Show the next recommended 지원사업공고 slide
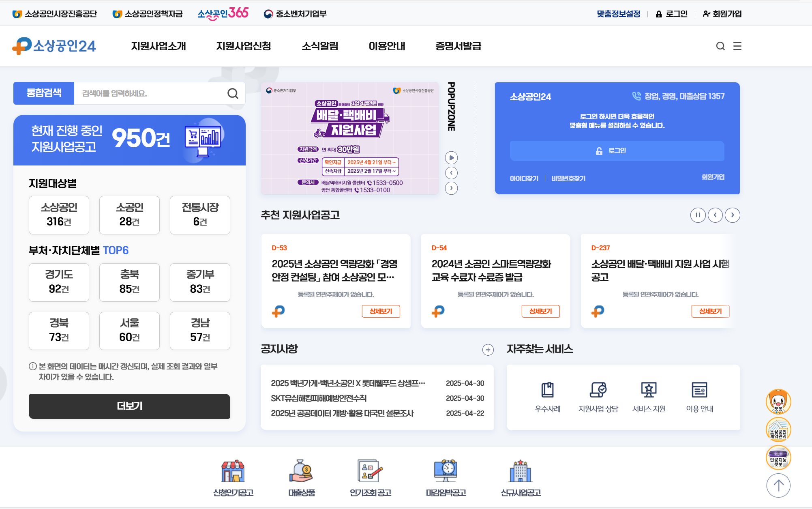The width and height of the screenshot is (812, 509). pyautogui.click(x=732, y=215)
